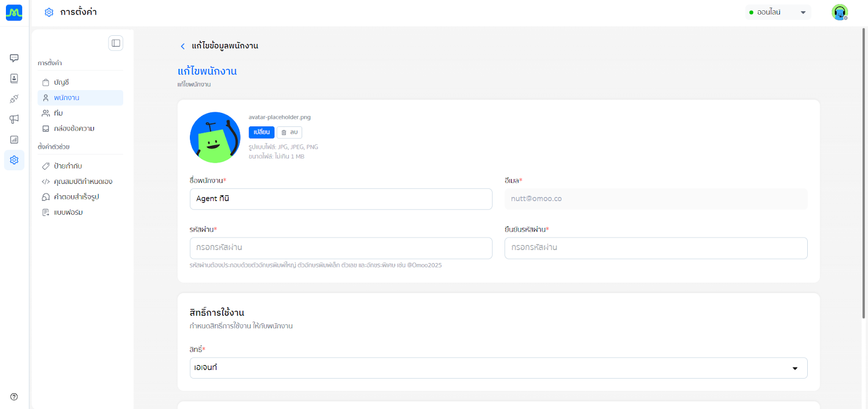Click the ยืนยันรหัสผ่าน confirm password field

coord(656,248)
